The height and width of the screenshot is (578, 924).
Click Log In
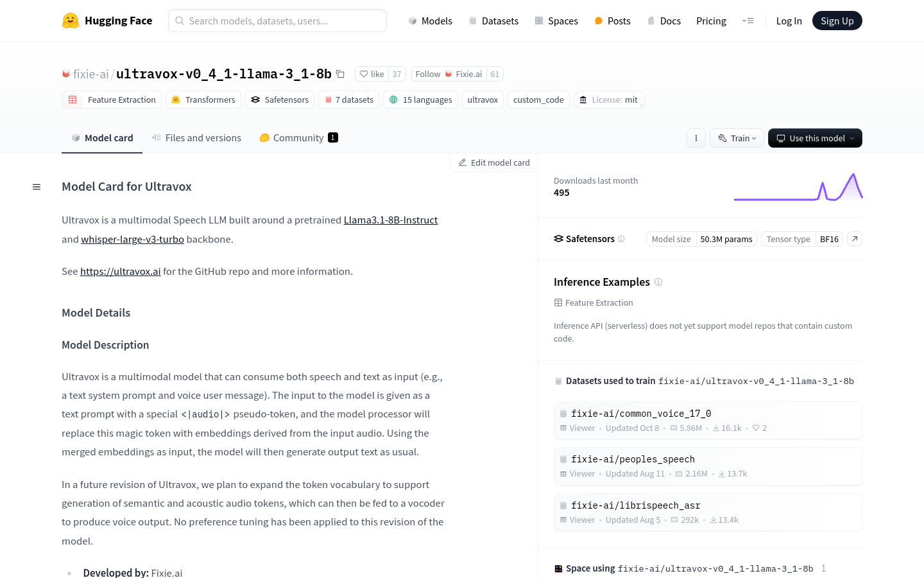(x=789, y=21)
